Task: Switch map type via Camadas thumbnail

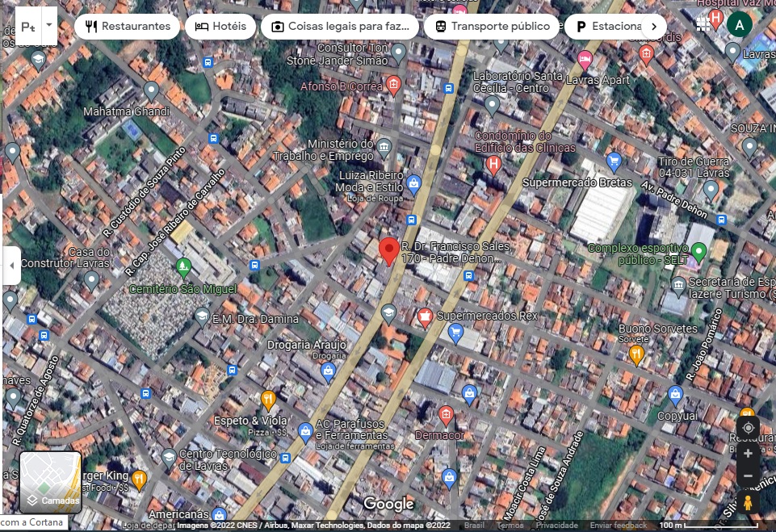Action: click(51, 482)
